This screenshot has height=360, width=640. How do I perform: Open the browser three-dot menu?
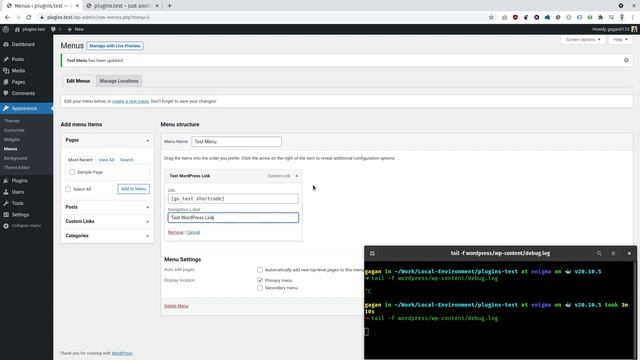pos(633,18)
